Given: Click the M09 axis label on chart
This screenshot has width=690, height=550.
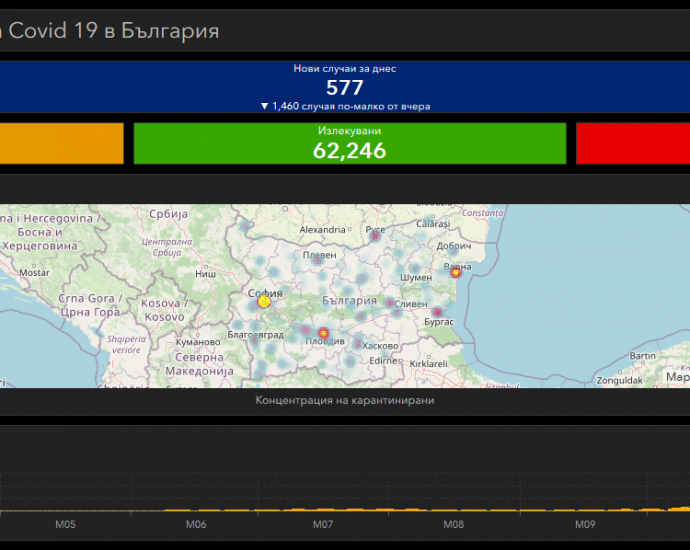Looking at the screenshot, I should click(585, 524).
